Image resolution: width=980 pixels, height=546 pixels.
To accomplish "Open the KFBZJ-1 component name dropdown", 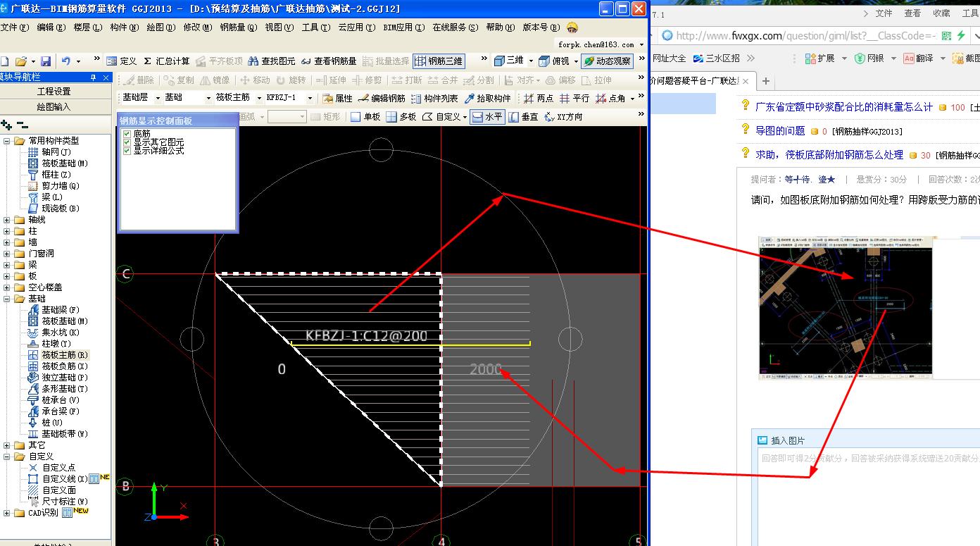I will click(310, 99).
